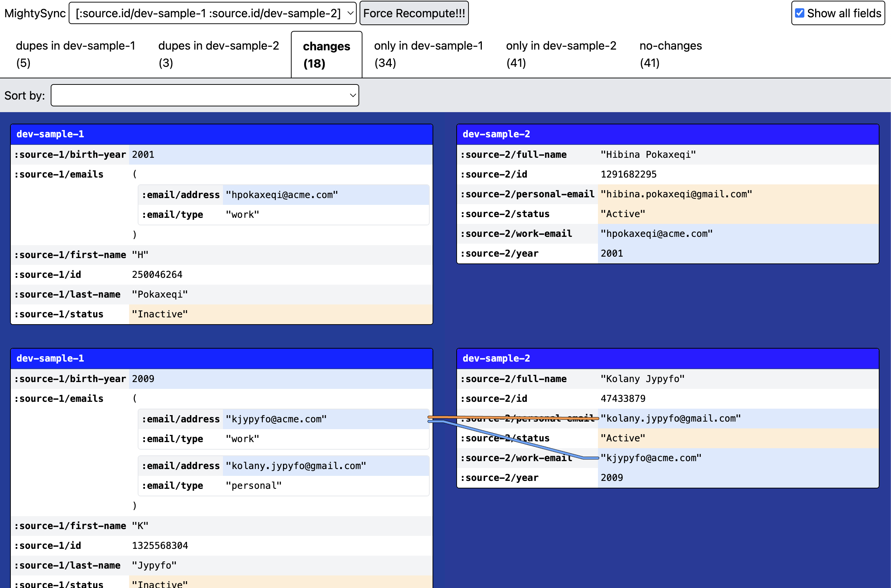Click the "Hibina Pokaxeqi" full-name value

648,155
